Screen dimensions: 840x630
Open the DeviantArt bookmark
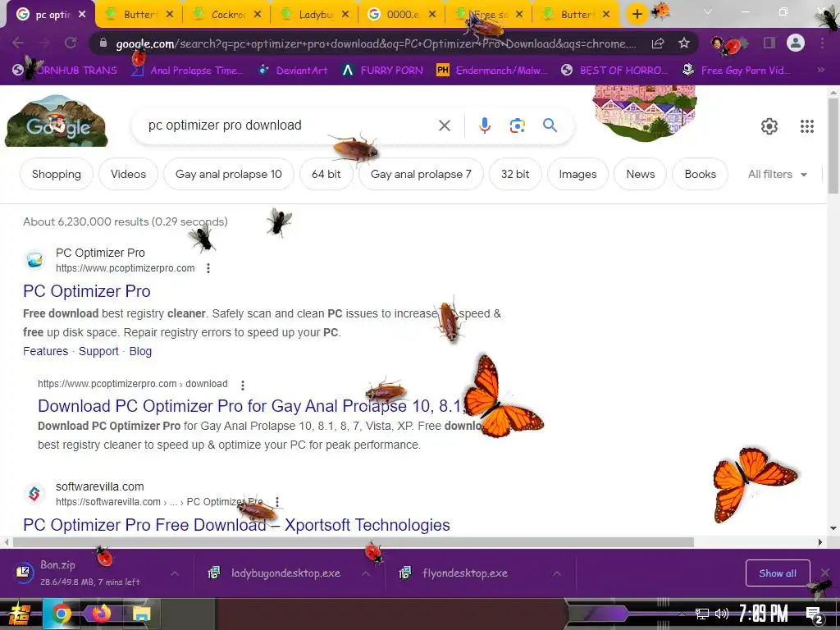[x=293, y=71]
